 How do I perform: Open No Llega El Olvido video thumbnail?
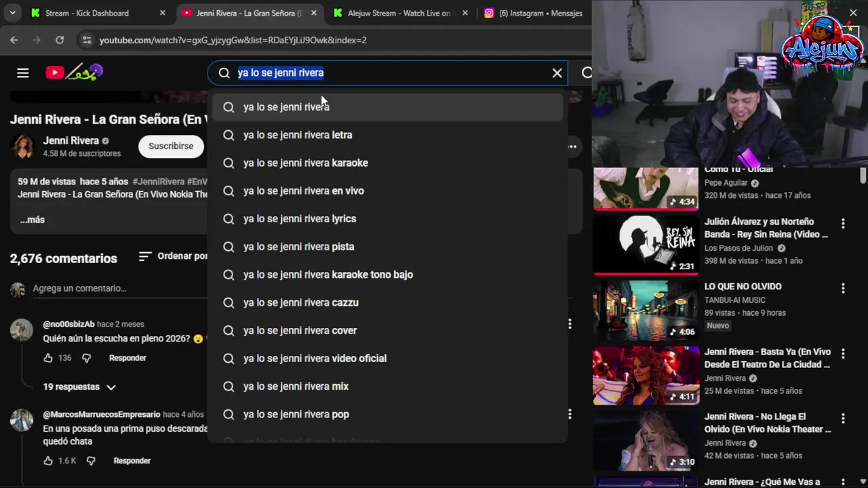(646, 441)
